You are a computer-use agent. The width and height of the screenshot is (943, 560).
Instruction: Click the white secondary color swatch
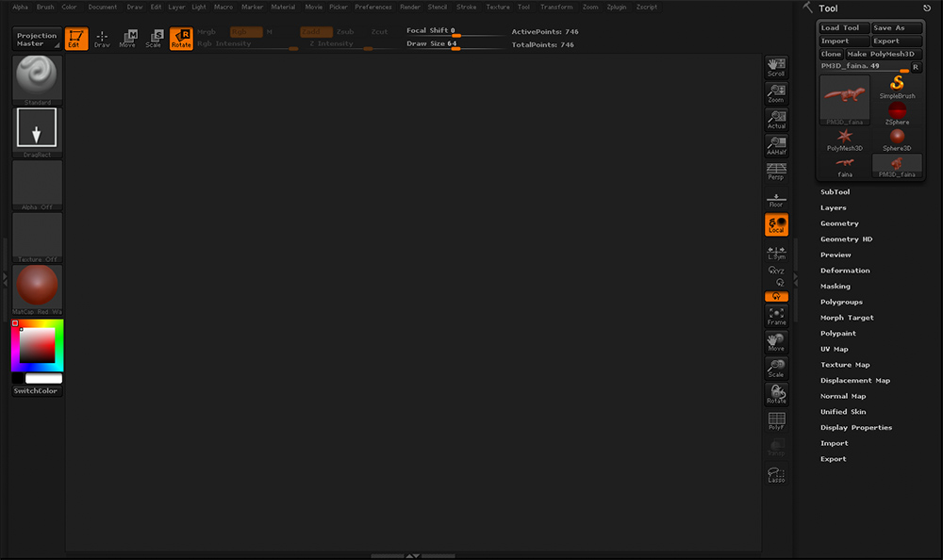tap(44, 378)
